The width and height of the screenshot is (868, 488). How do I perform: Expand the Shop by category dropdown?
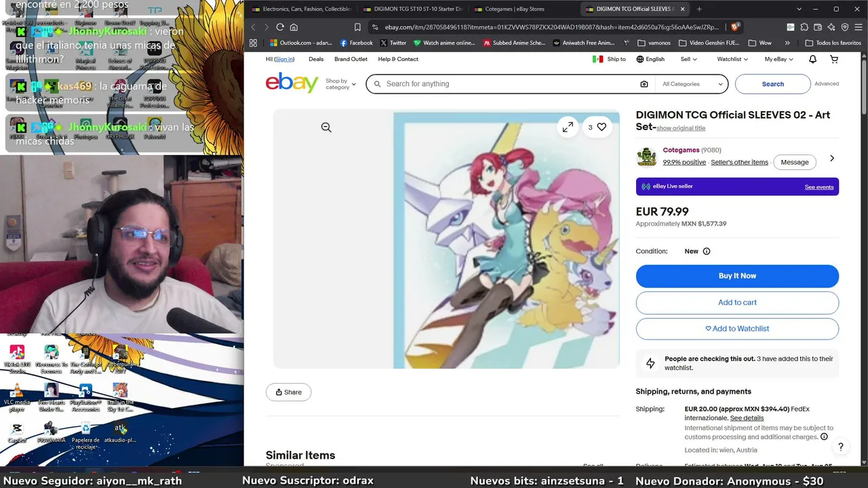coord(340,84)
